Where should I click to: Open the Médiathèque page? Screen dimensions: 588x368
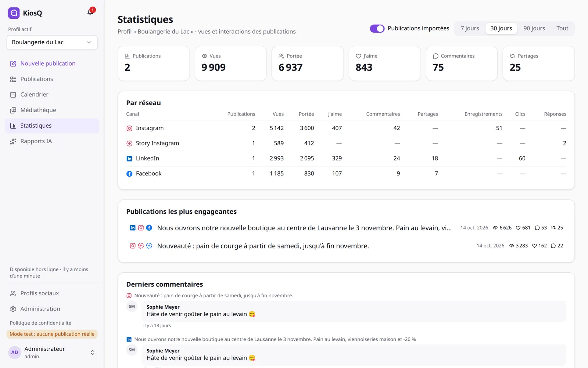[x=52, y=110]
